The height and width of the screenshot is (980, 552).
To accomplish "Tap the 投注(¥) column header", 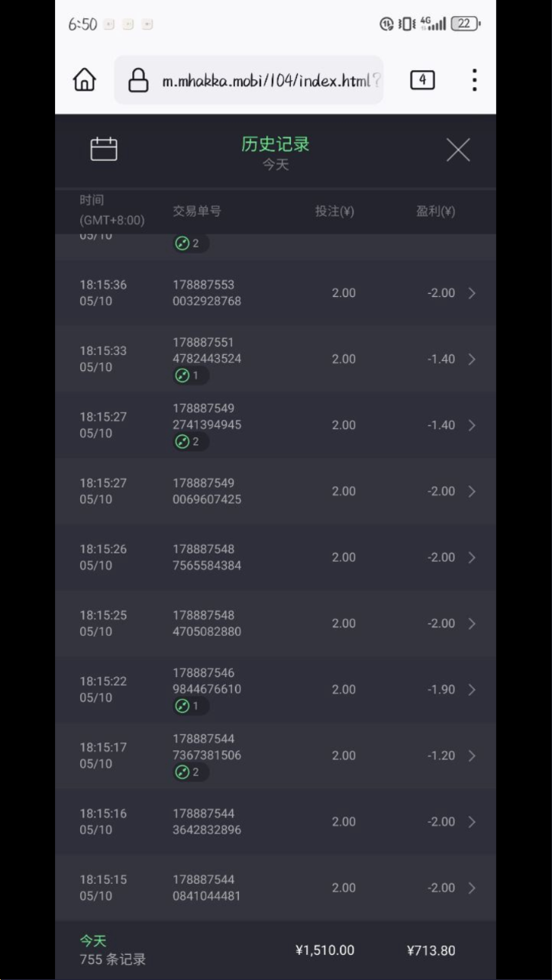I will pos(334,211).
